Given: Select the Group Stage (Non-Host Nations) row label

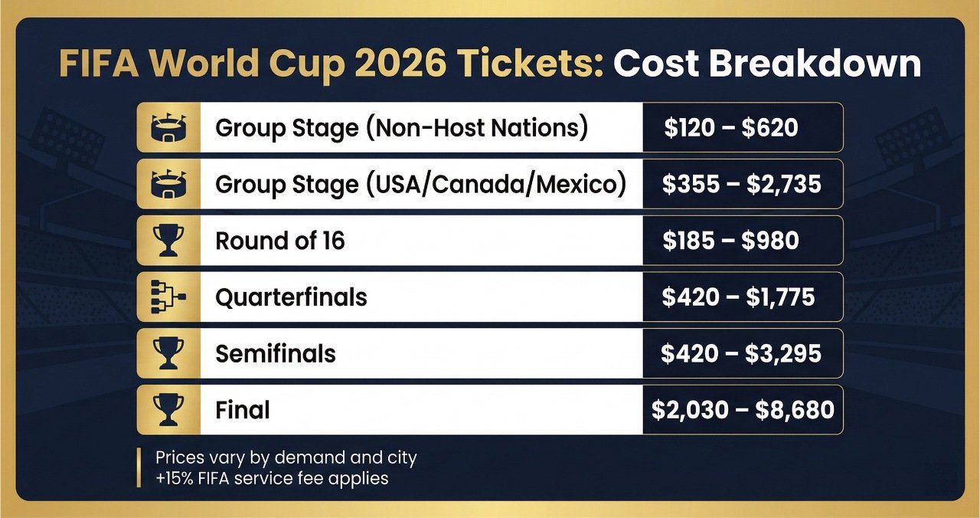Looking at the screenshot, I should 402,128.
